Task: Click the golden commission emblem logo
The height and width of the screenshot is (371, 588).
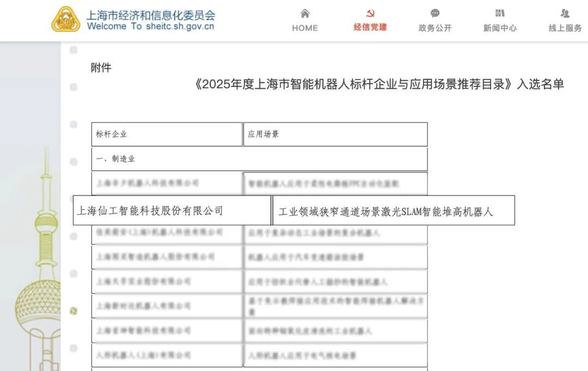Action: coord(65,20)
